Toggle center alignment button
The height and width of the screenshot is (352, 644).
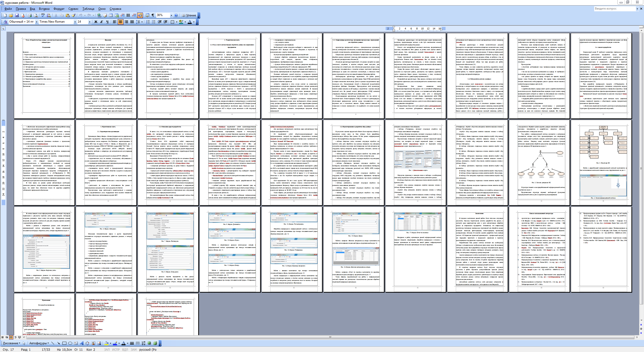(x=120, y=22)
